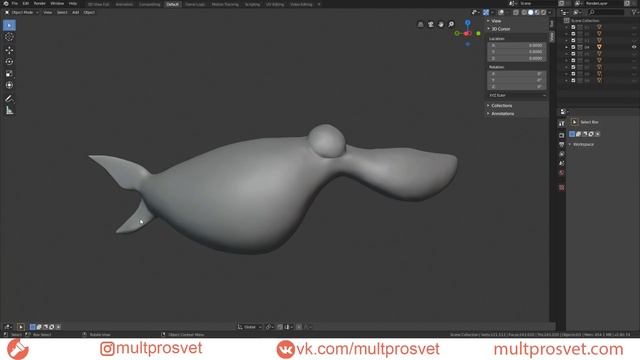Click the 3D Cursor Rotation Z field
The image size is (640, 360).
(517, 87)
